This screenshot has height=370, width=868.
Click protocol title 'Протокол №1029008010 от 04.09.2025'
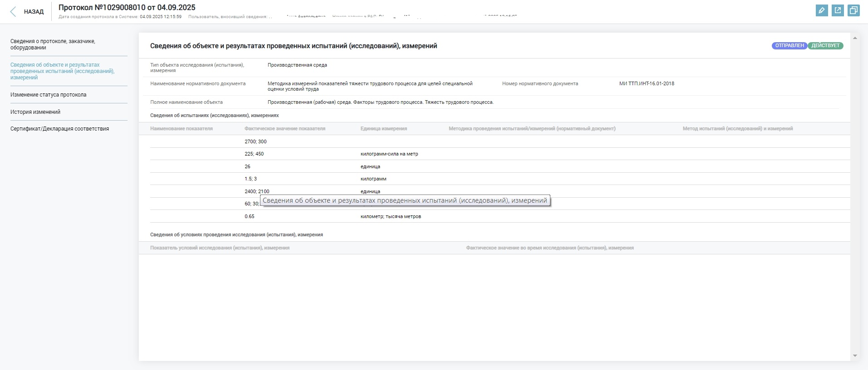[x=127, y=7]
